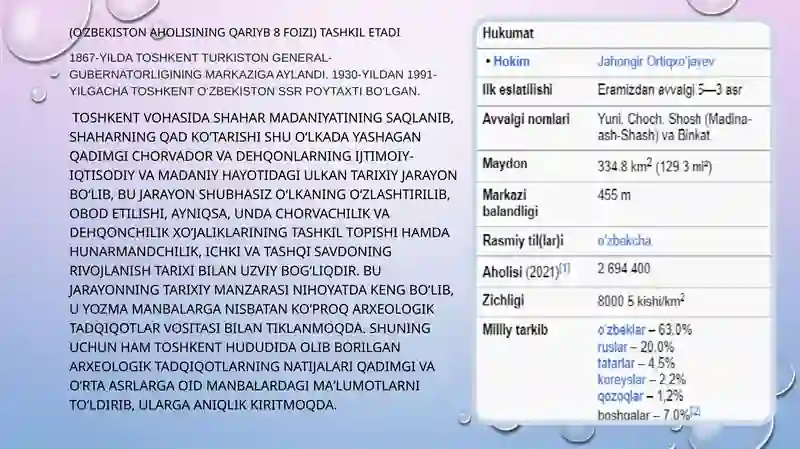Open the Jahongir Ortiqxo'jayev link
The height and width of the screenshot is (449, 800).
656,62
